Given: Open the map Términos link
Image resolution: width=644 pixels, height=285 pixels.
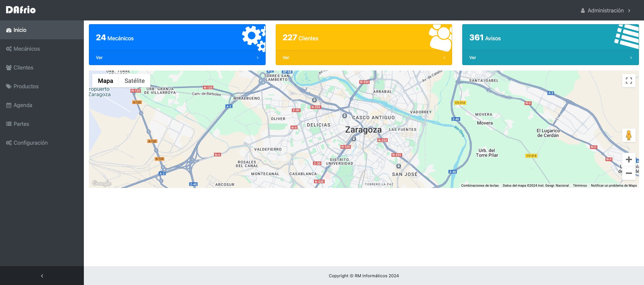Looking at the screenshot, I should tap(580, 185).
